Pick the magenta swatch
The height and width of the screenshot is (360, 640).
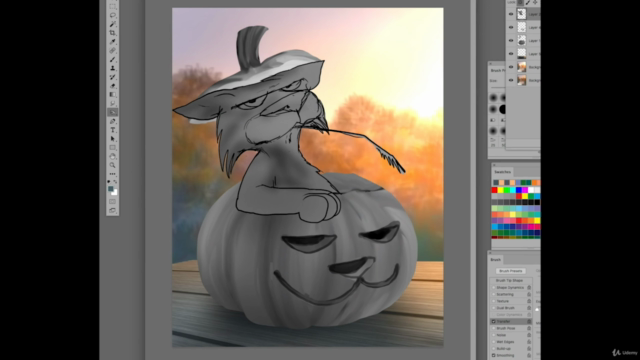click(525, 190)
